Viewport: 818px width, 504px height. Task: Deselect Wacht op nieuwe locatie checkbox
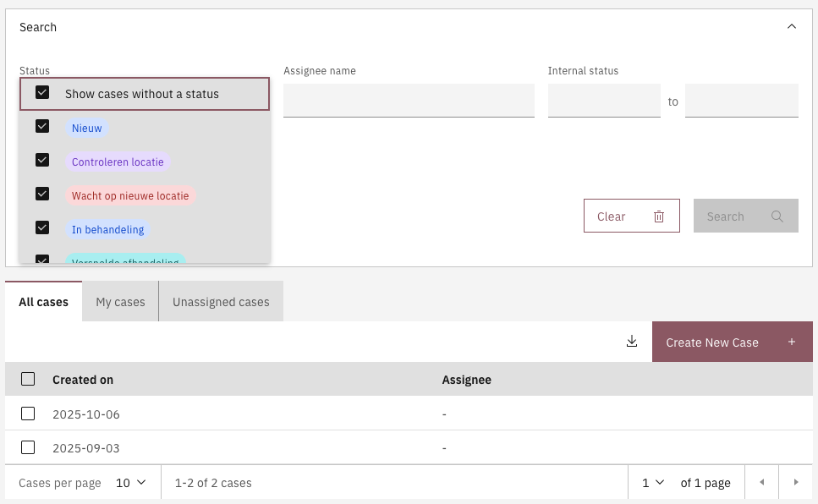click(42, 194)
